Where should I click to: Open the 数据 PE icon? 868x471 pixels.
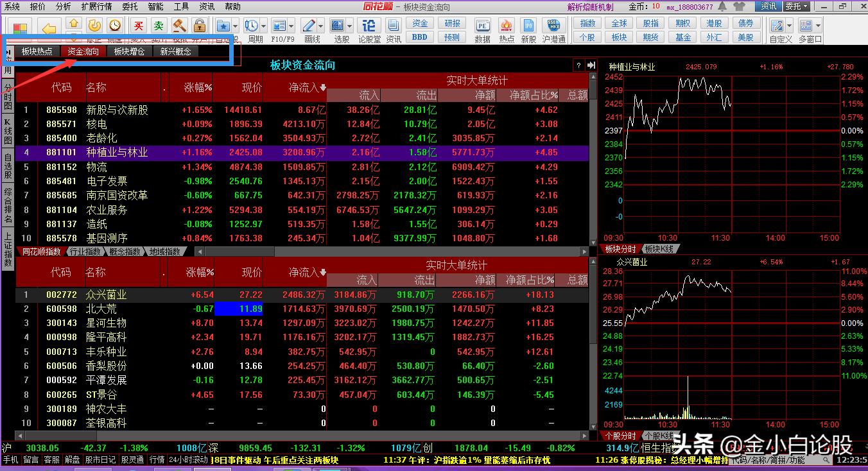pyautogui.click(x=482, y=26)
